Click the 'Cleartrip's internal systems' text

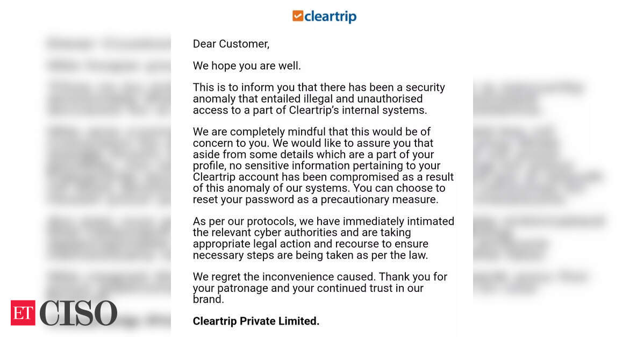[357, 110]
